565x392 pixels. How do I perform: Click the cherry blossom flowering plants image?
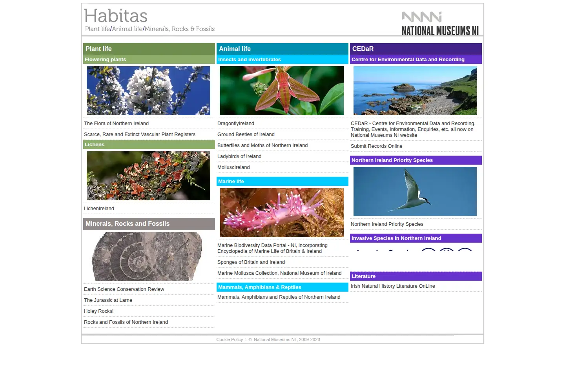pyautogui.click(x=148, y=91)
